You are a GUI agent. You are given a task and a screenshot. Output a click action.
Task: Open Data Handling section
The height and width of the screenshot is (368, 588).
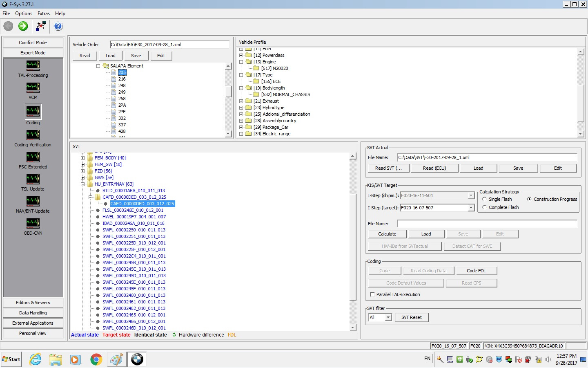click(x=33, y=313)
